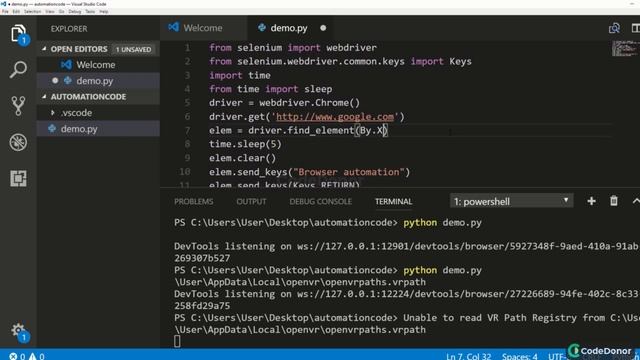Click 'time.sleep(5)' on line 8
Screen dimensions: 640x360
click(245, 144)
